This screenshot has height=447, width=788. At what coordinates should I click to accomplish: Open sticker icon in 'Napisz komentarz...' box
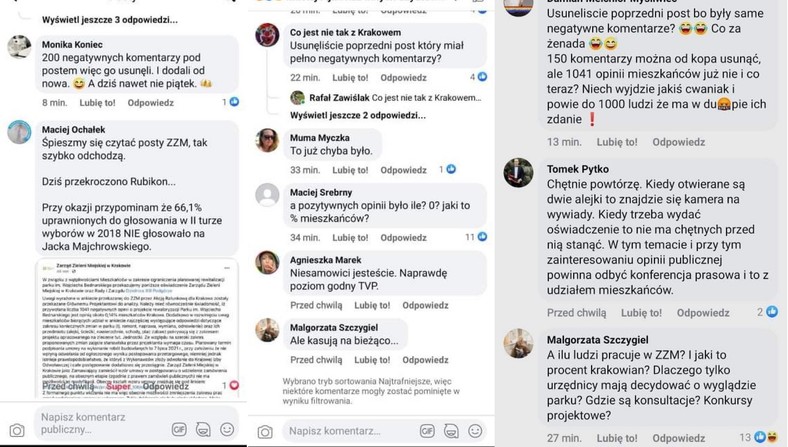(451, 431)
